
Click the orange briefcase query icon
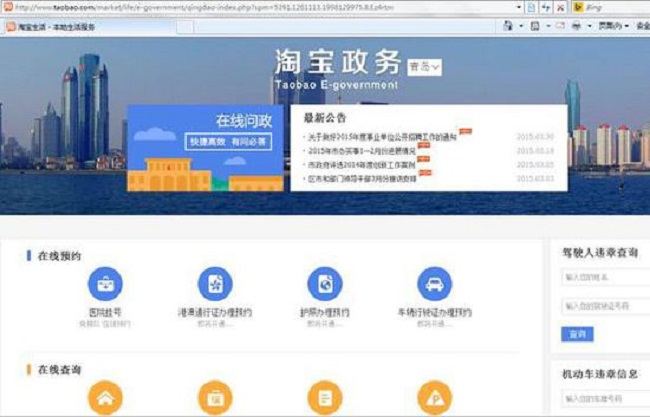point(215,398)
